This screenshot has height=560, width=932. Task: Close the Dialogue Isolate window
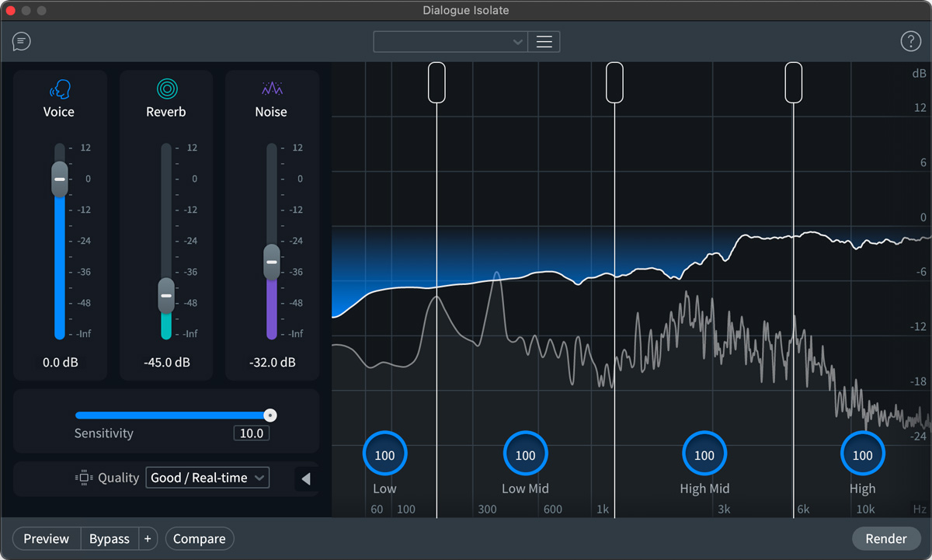click(x=11, y=11)
